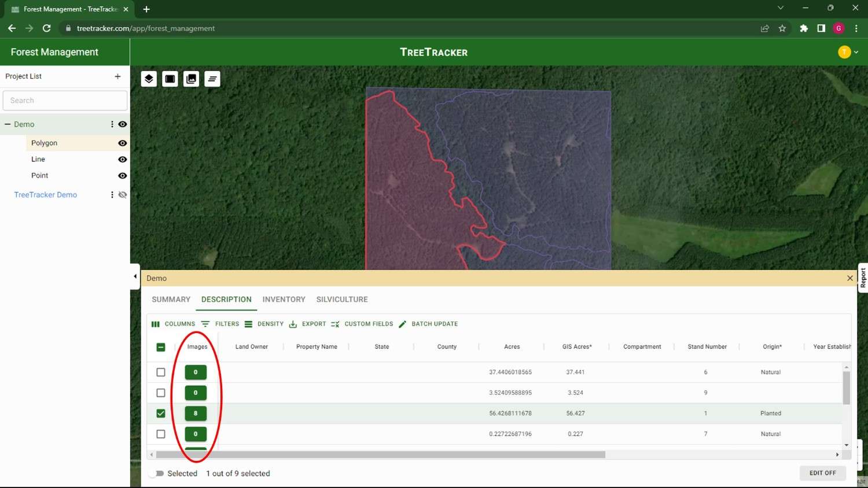
Task: Click the table horizontal scrollbar
Action: (381, 454)
